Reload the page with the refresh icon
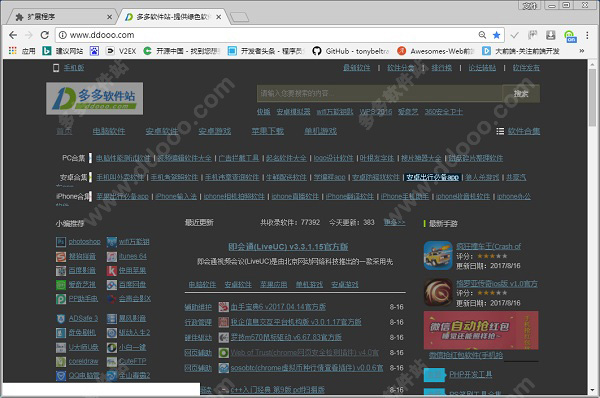This screenshot has height=398, width=600. (45, 35)
